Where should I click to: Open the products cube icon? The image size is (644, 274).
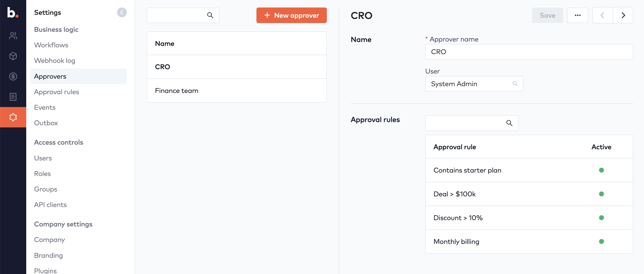pos(13,56)
